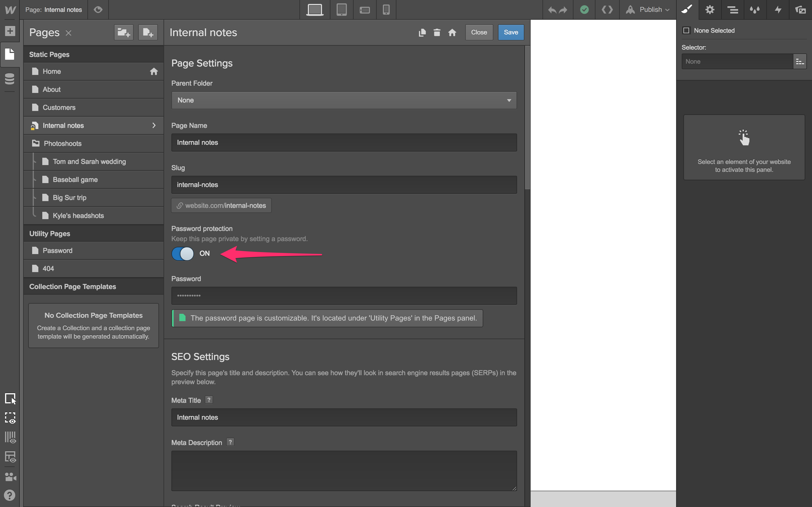Toggle password protection switch off

182,253
